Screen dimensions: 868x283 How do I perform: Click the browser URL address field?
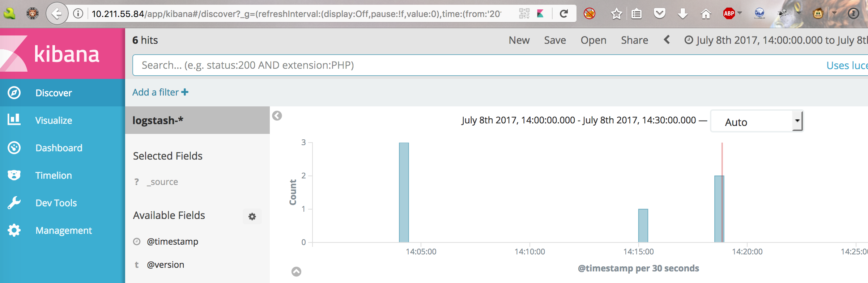click(x=297, y=14)
